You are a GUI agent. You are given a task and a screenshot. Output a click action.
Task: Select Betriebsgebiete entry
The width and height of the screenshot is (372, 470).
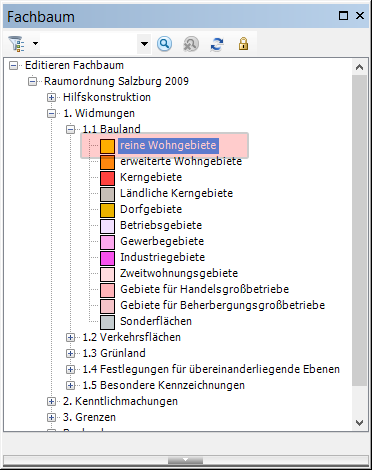[x=161, y=225]
